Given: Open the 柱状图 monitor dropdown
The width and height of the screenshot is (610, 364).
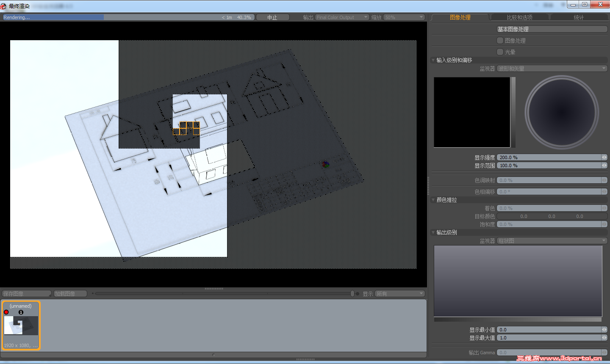Looking at the screenshot, I should (x=552, y=241).
